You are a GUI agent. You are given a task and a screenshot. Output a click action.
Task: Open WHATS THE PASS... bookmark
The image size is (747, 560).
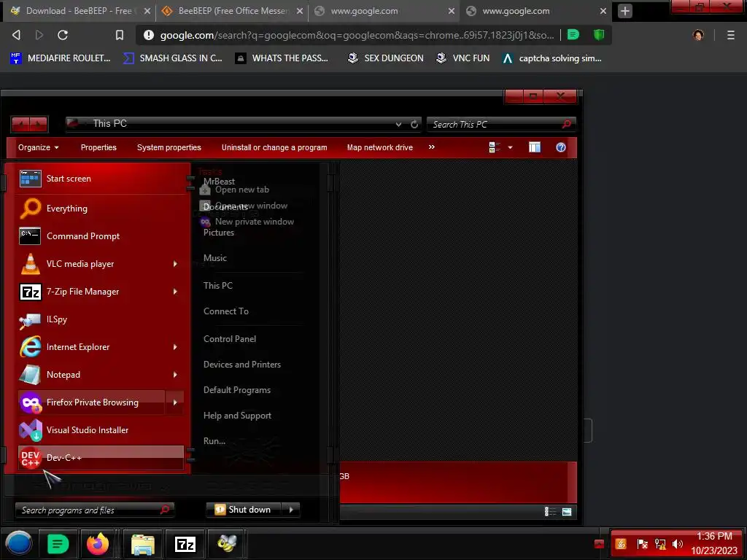point(282,58)
